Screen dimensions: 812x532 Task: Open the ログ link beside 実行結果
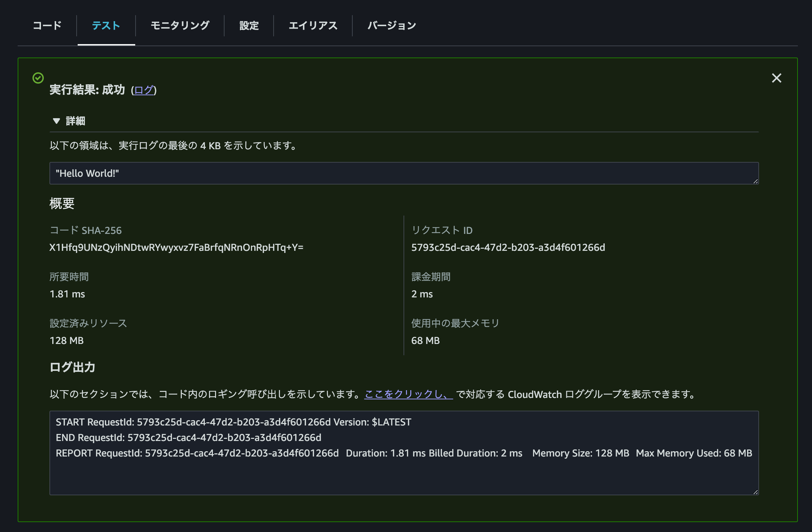pyautogui.click(x=144, y=90)
